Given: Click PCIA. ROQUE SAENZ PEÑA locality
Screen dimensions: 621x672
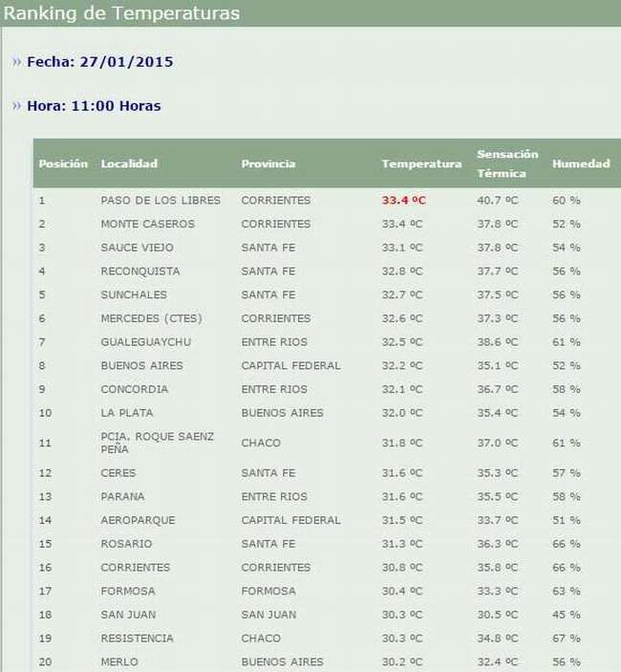Looking at the screenshot, I should coord(158,443).
